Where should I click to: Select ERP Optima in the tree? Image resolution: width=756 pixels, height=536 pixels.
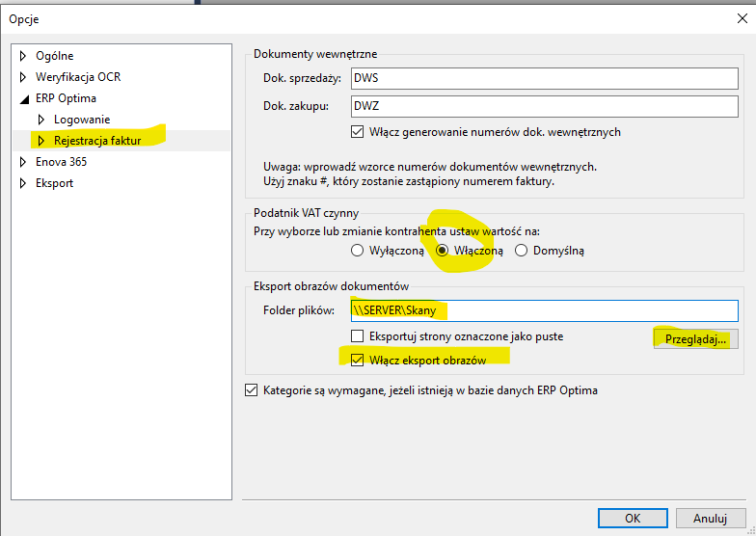coord(66,98)
